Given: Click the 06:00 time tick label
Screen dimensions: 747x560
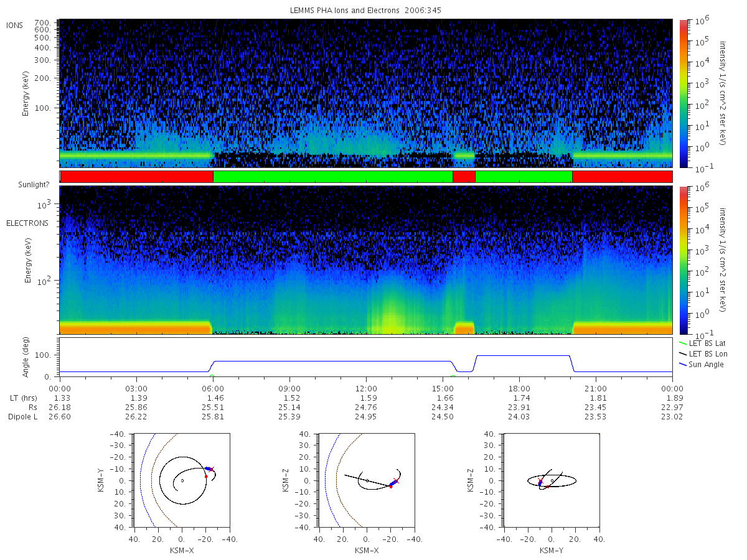Looking at the screenshot, I should click(213, 388).
